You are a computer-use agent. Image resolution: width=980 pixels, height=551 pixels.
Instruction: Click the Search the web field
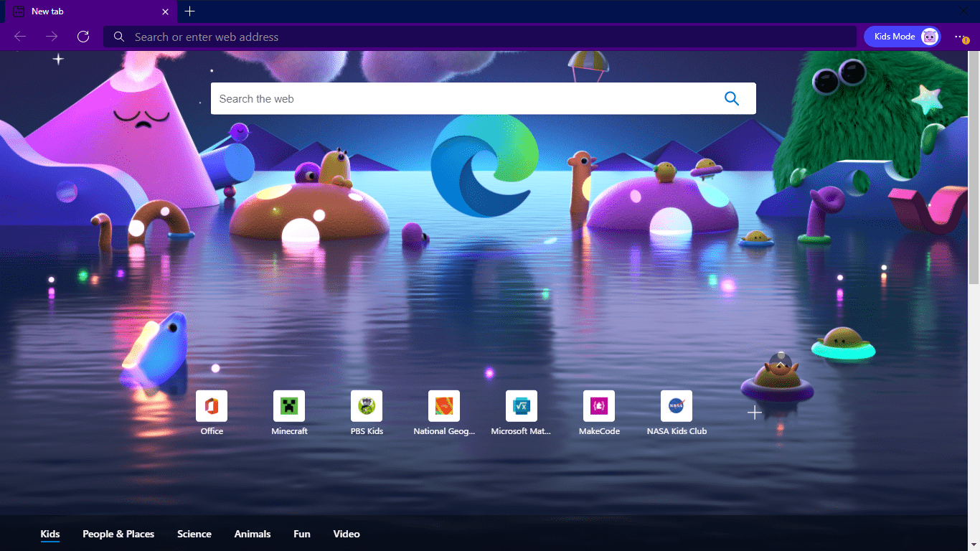click(430, 98)
